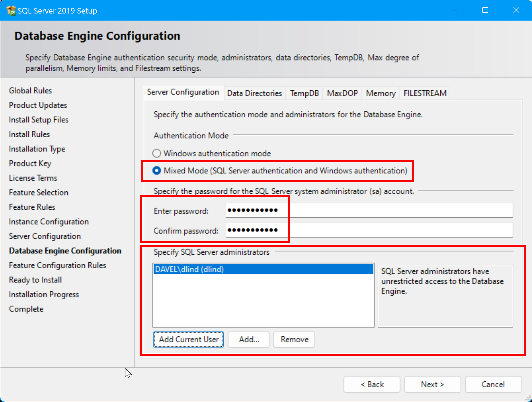Cancel the SQL Server setup

pos(493,384)
